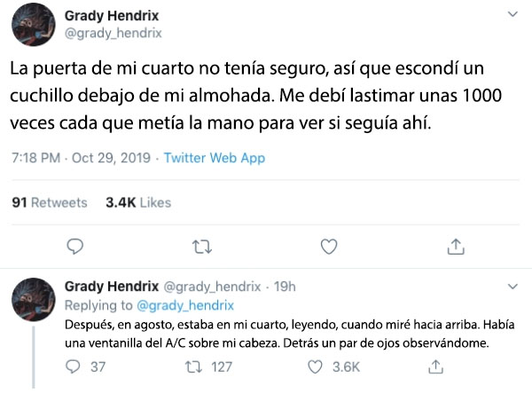Open @grady_hendrix handle under main author name
The width and height of the screenshot is (532, 393).
(x=113, y=33)
